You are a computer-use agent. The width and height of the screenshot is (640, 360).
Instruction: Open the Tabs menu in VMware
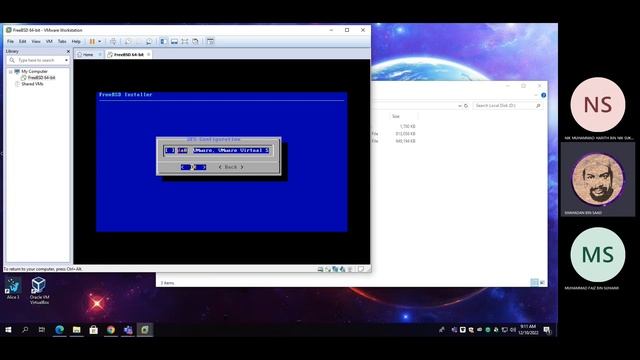pos(62,41)
